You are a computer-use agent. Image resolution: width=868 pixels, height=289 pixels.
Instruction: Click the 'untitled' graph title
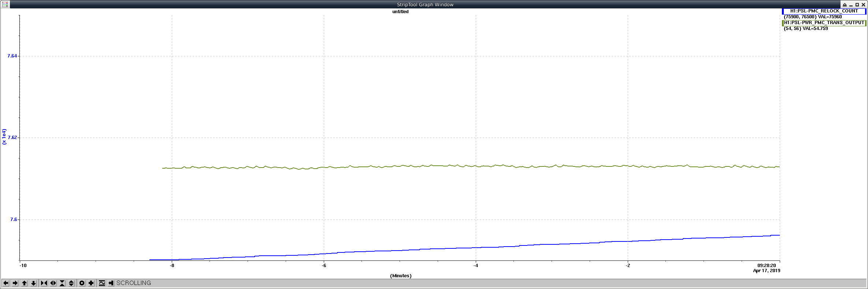pyautogui.click(x=400, y=12)
